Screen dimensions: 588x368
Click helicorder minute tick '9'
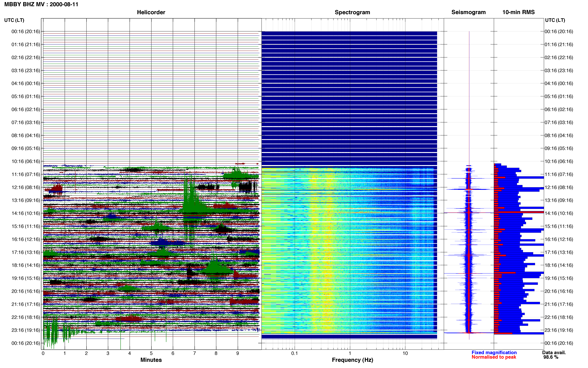click(238, 353)
